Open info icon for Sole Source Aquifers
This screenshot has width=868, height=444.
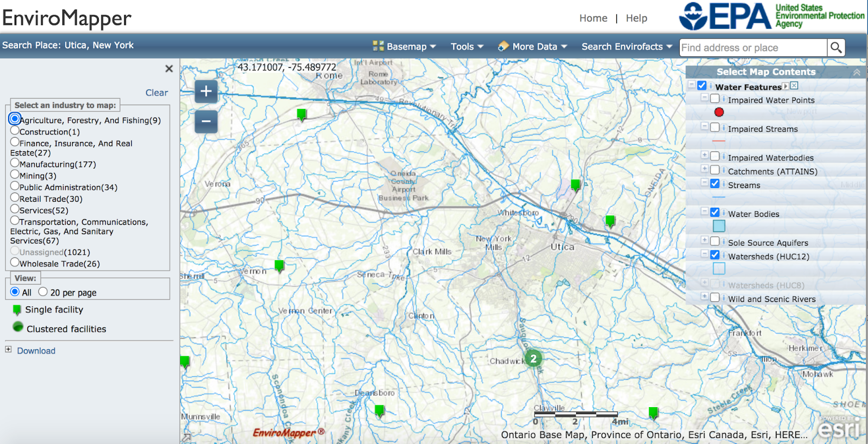pyautogui.click(x=724, y=242)
